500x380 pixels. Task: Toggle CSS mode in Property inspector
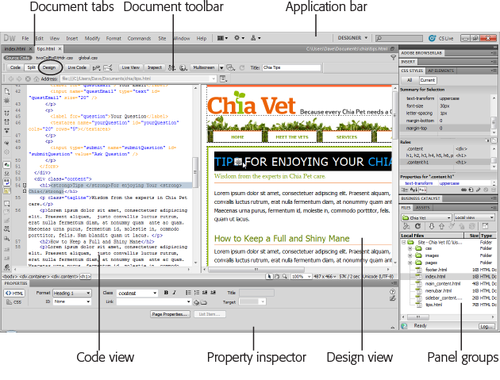click(14, 302)
